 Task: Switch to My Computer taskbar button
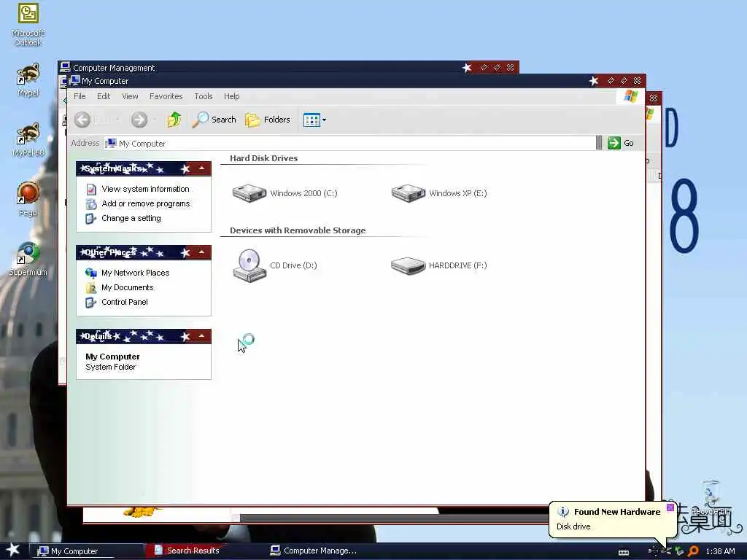pyautogui.click(x=86, y=551)
